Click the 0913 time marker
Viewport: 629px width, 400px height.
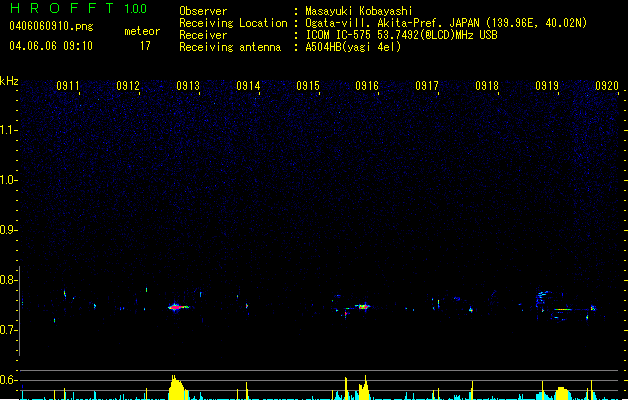point(188,86)
